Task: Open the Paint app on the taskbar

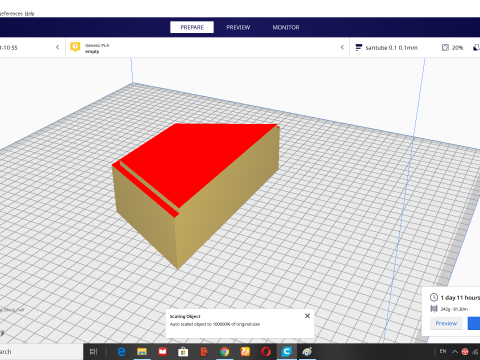Action: (307, 351)
